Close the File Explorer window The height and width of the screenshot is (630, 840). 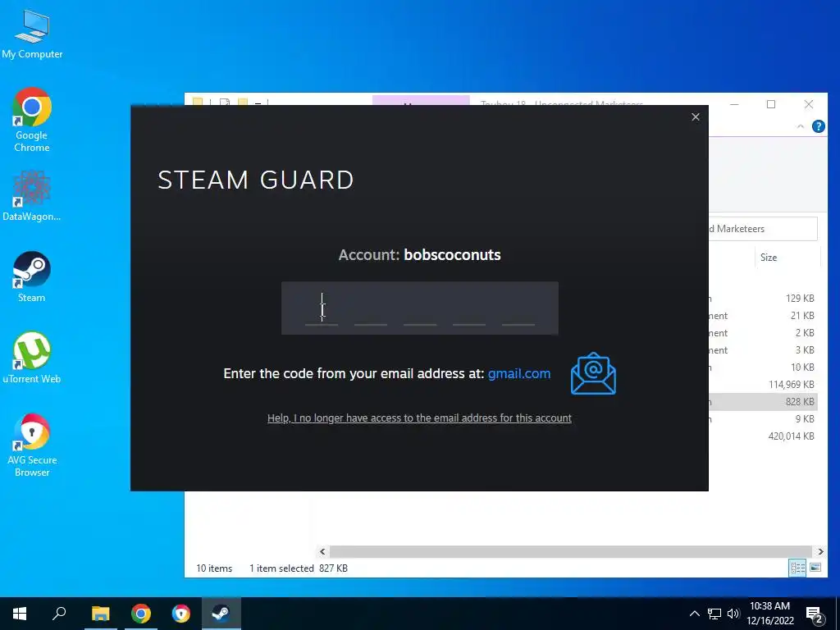point(808,104)
